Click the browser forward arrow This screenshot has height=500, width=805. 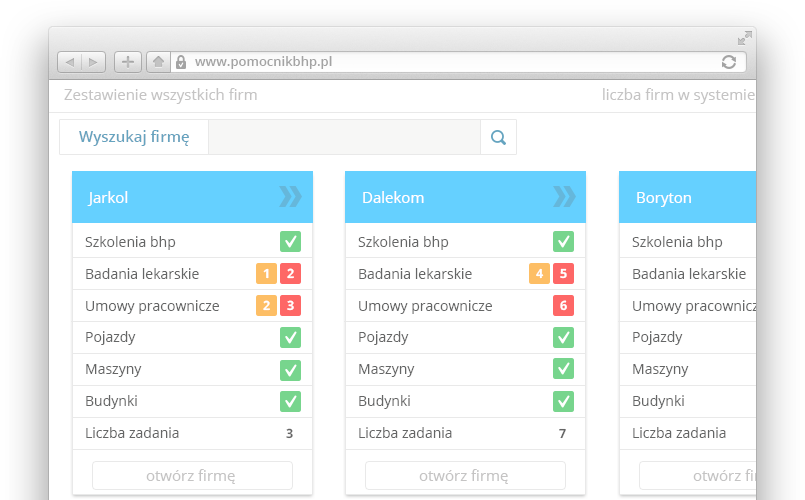[x=93, y=62]
